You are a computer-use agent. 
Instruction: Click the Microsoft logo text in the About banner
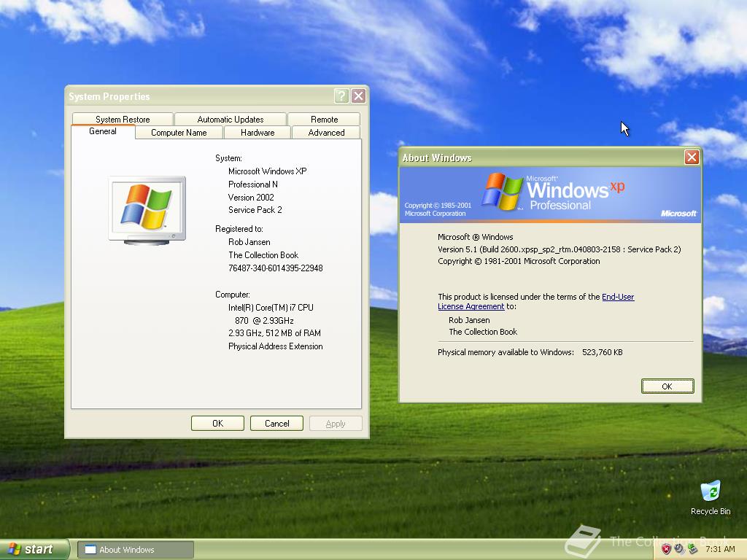(x=678, y=214)
